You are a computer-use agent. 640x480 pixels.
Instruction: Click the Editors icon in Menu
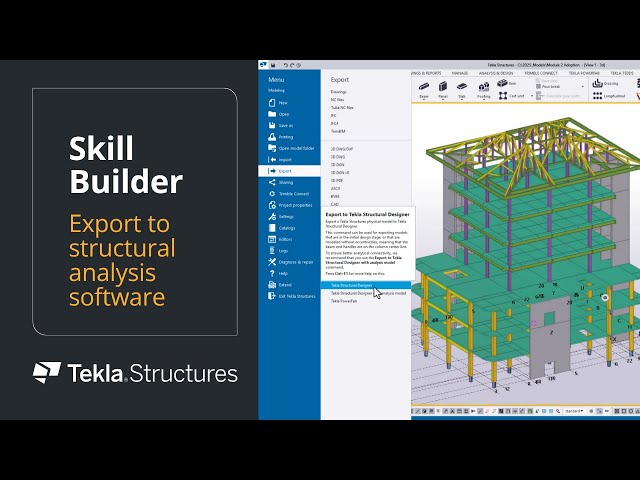272,239
